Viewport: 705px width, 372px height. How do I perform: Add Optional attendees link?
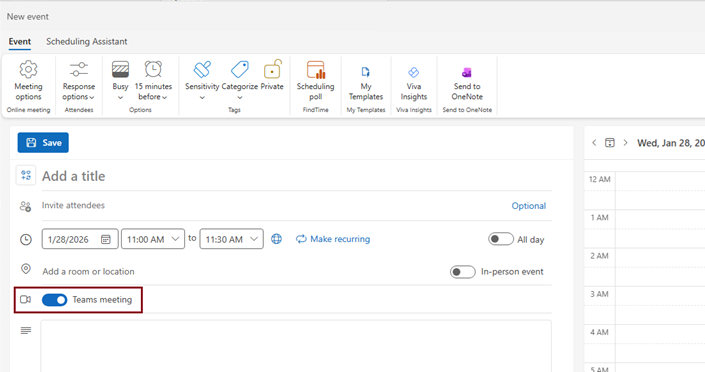pos(529,206)
